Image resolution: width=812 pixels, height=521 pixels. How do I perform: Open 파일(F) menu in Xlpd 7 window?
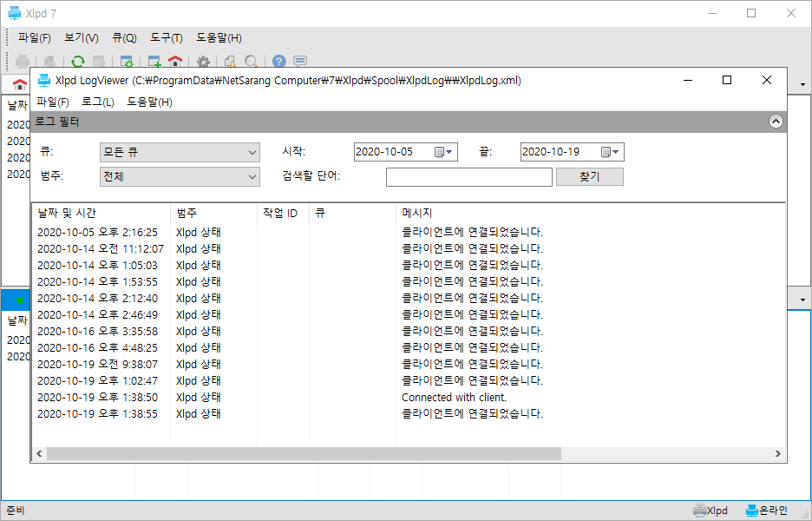[35, 38]
